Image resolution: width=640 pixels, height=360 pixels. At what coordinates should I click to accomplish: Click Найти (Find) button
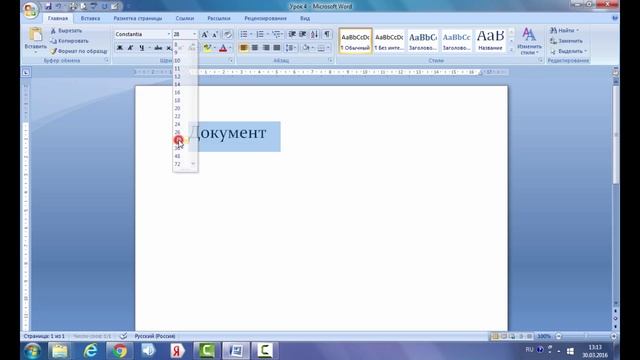pos(564,31)
